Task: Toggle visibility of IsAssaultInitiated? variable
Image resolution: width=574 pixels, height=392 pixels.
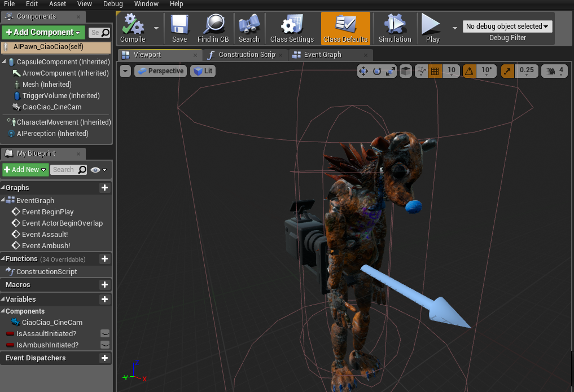Action: point(105,333)
